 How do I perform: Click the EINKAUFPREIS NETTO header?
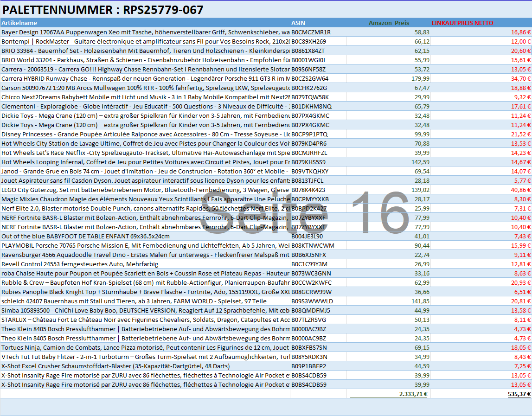(462, 23)
